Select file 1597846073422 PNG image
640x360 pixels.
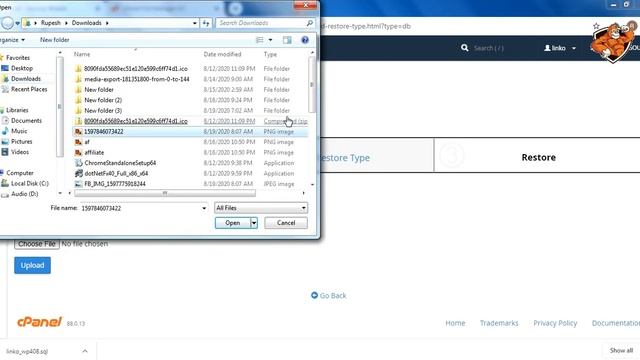click(190, 131)
